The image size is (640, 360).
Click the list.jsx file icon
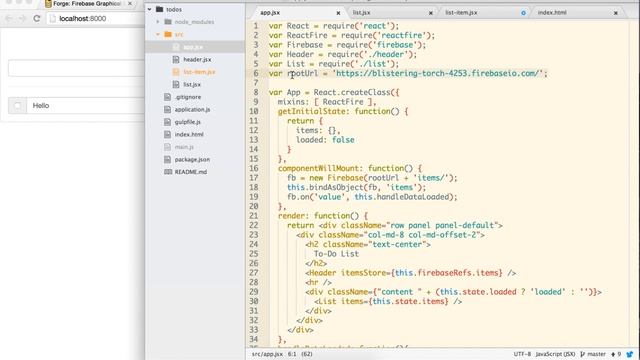point(176,84)
